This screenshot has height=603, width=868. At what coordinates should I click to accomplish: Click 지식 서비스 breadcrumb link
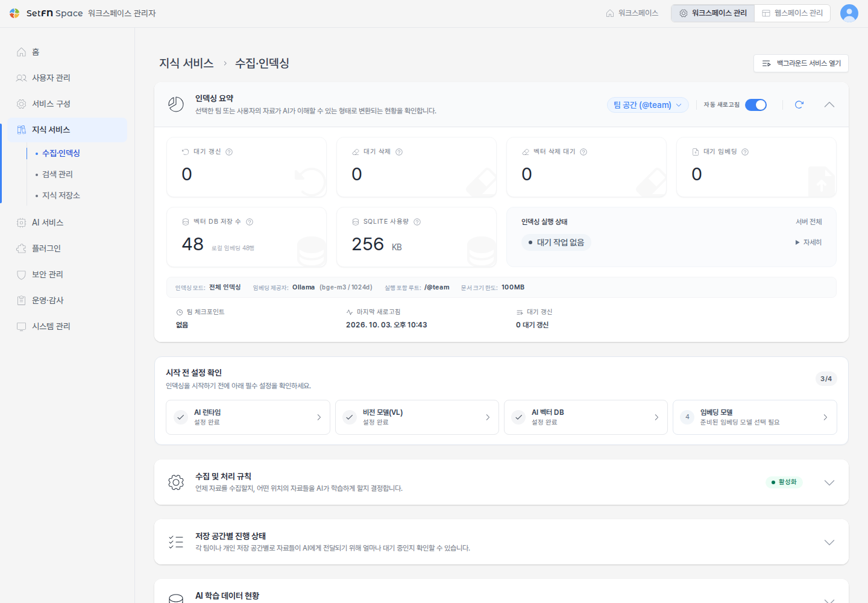186,63
